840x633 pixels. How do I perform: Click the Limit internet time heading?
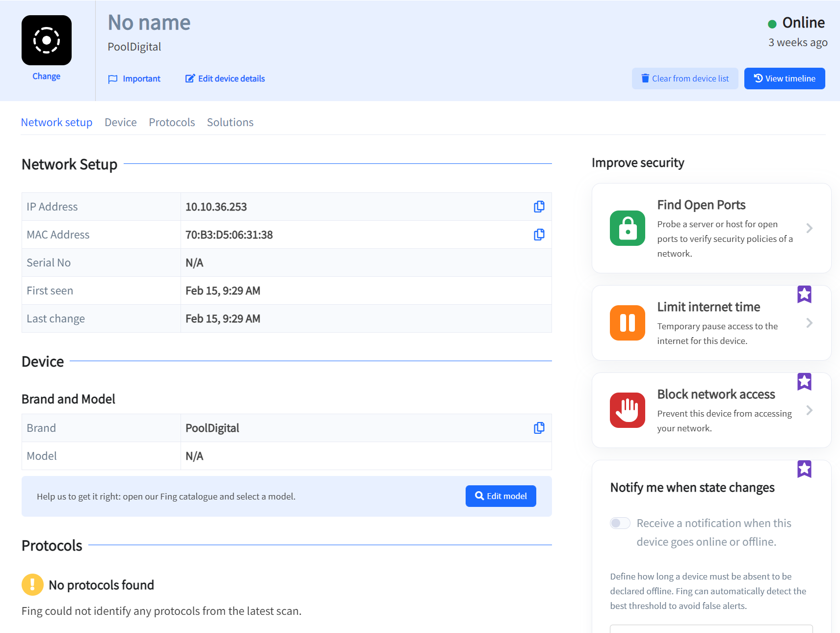coord(709,307)
